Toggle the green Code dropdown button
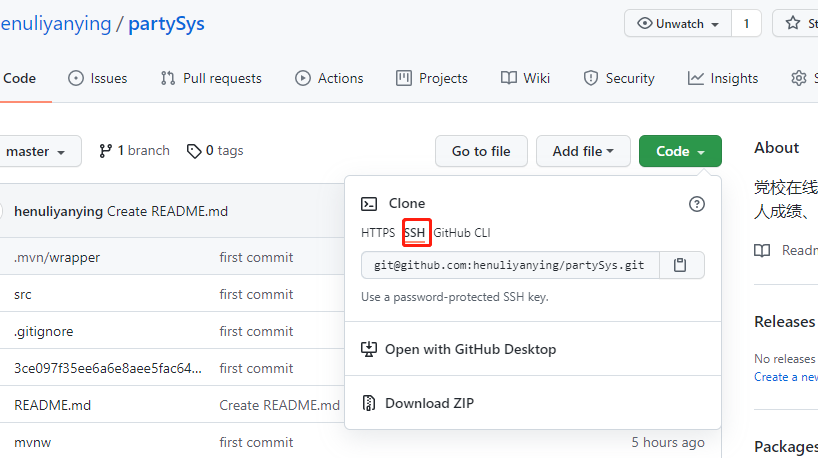The height and width of the screenshot is (458, 818). [x=680, y=151]
